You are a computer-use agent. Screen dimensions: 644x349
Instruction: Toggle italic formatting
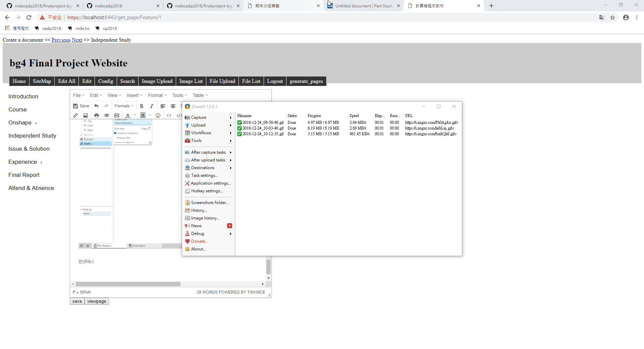pyautogui.click(x=152, y=106)
